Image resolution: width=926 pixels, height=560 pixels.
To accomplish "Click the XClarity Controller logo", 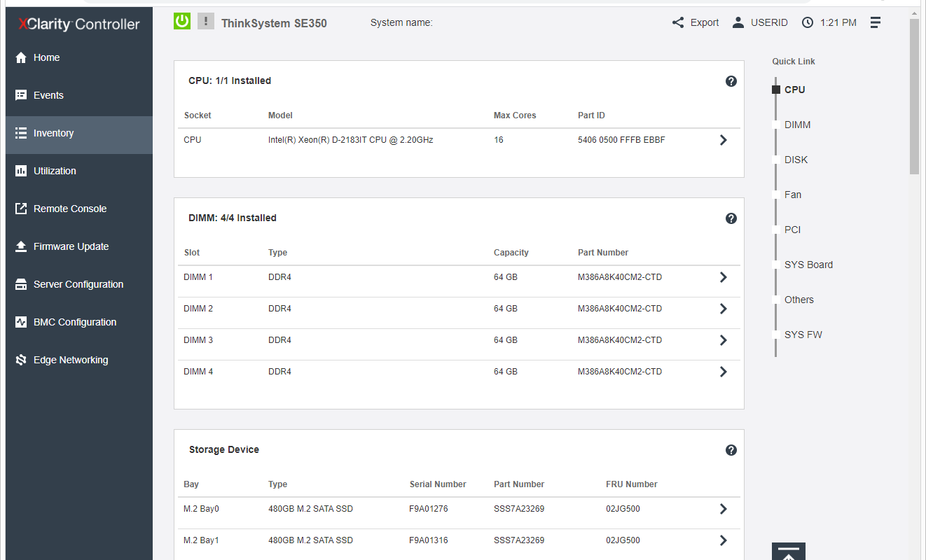I will (79, 24).
